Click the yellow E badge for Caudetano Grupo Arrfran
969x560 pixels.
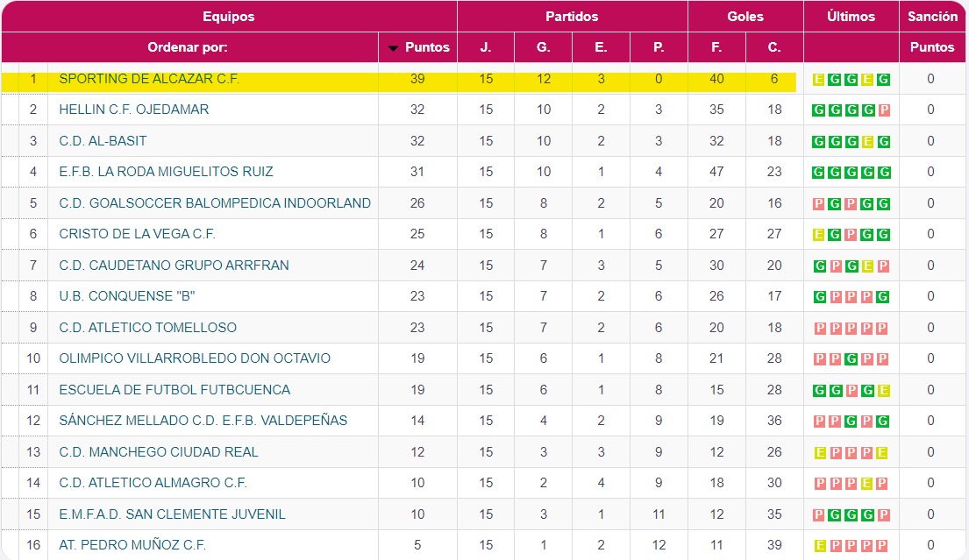point(868,266)
